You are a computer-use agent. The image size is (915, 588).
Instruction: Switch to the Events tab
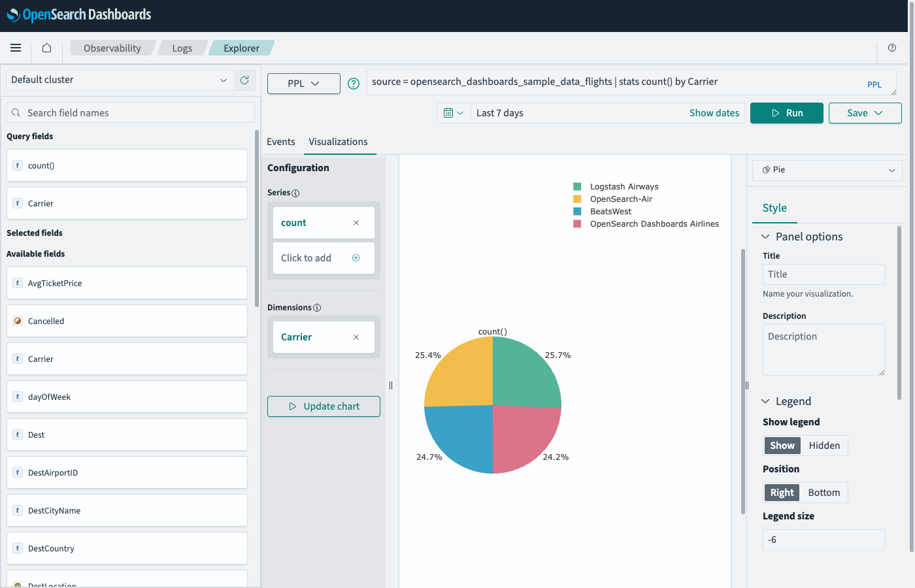pos(281,142)
